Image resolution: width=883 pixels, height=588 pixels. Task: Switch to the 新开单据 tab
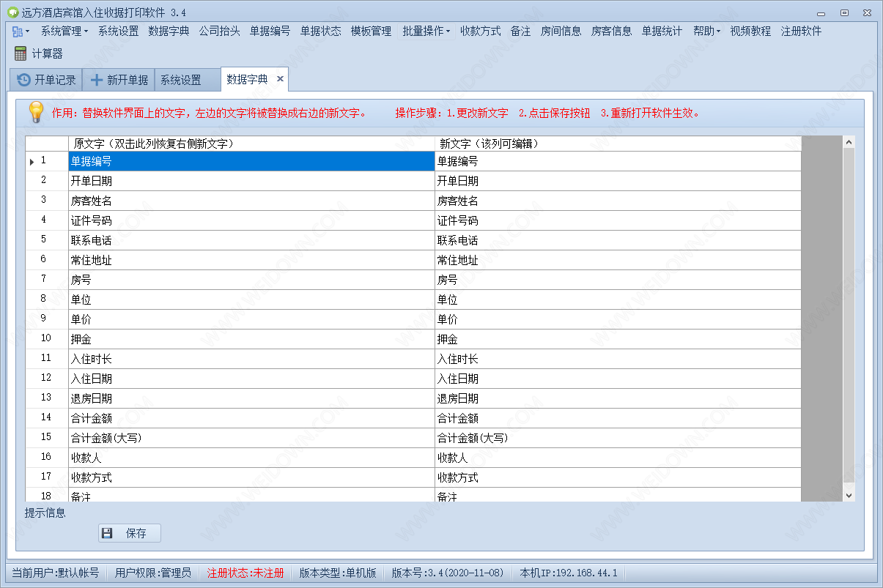coord(119,80)
